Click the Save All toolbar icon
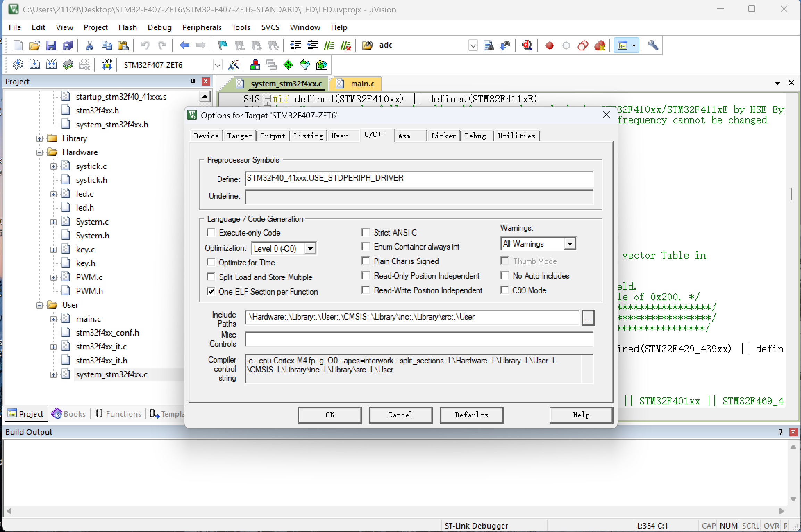The width and height of the screenshot is (801, 532). [68, 45]
